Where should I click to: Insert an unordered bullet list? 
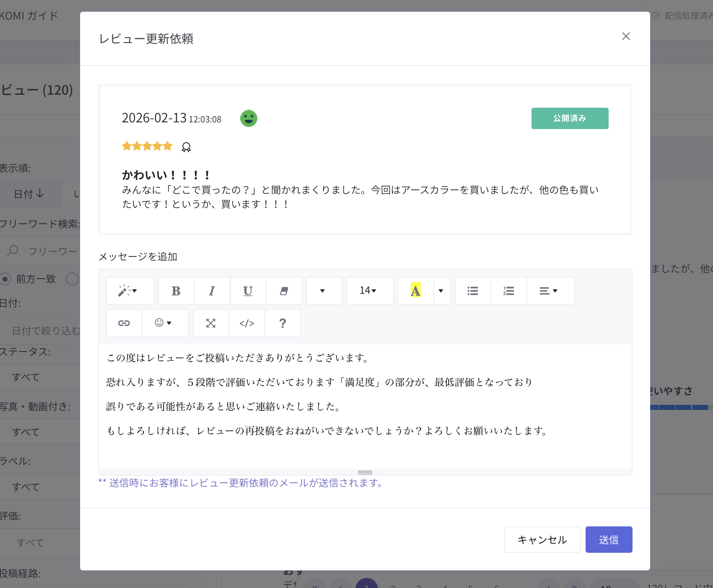point(473,291)
